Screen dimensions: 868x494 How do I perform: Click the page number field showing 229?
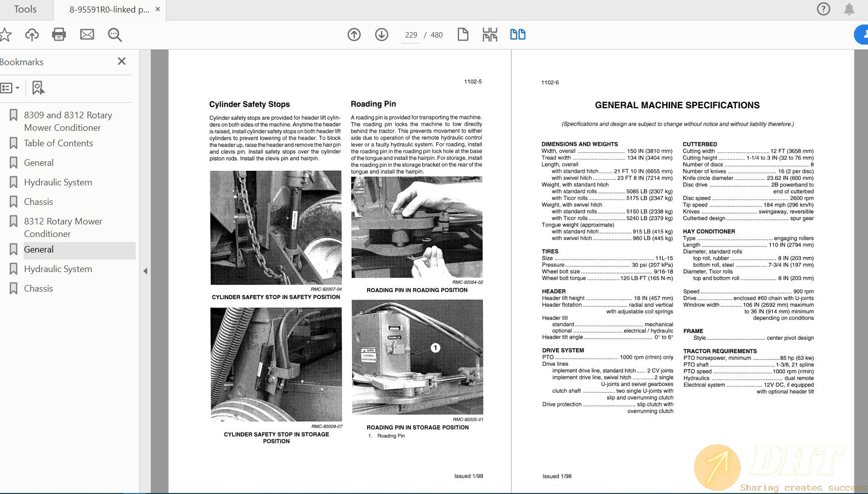[x=411, y=35]
